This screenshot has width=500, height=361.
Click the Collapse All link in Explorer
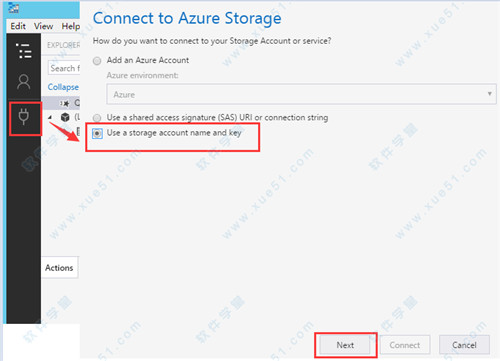coord(63,87)
